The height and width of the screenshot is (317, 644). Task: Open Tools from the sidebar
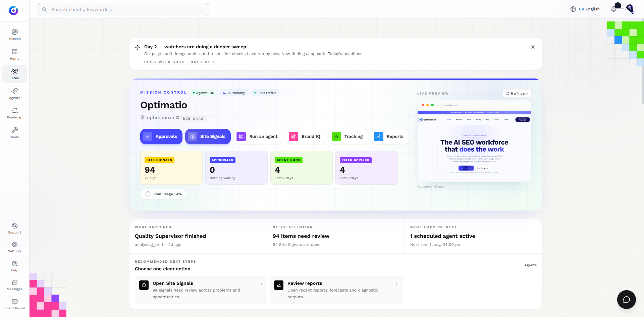point(14,133)
